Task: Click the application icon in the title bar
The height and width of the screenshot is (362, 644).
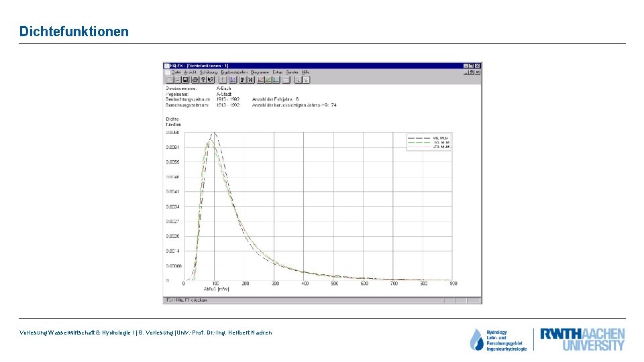Action: point(166,66)
